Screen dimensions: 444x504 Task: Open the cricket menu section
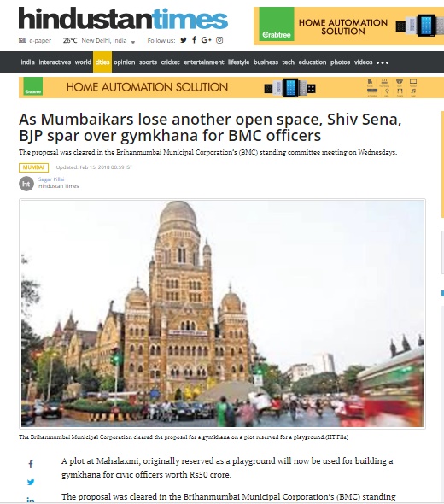click(x=170, y=62)
